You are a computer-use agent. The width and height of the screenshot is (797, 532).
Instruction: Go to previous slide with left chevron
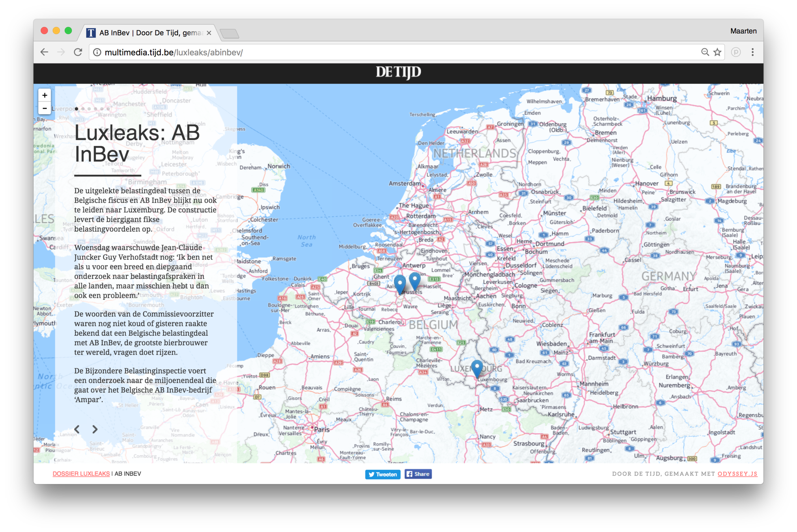tap(77, 429)
